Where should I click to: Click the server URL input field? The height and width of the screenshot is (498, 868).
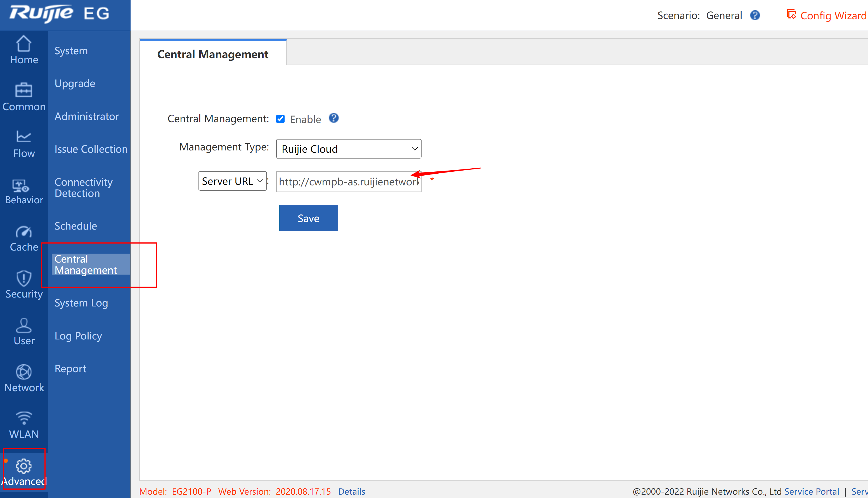point(349,182)
